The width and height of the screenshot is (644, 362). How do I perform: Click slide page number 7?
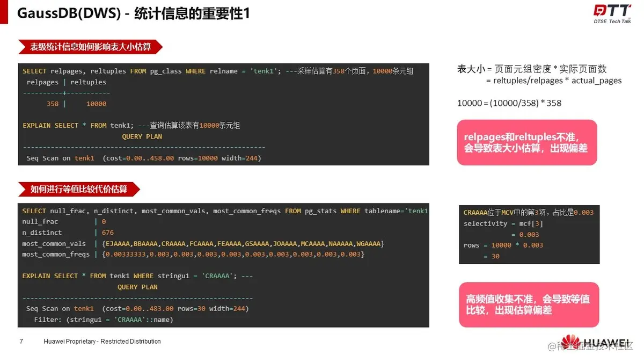(21, 342)
